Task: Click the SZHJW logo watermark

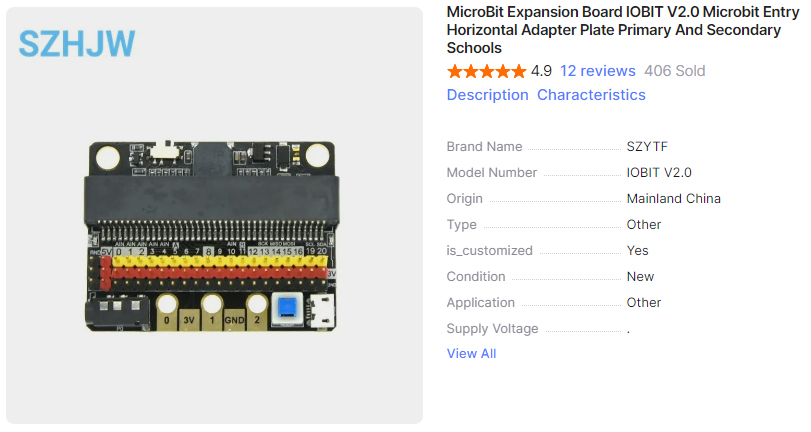Action: [x=77, y=44]
